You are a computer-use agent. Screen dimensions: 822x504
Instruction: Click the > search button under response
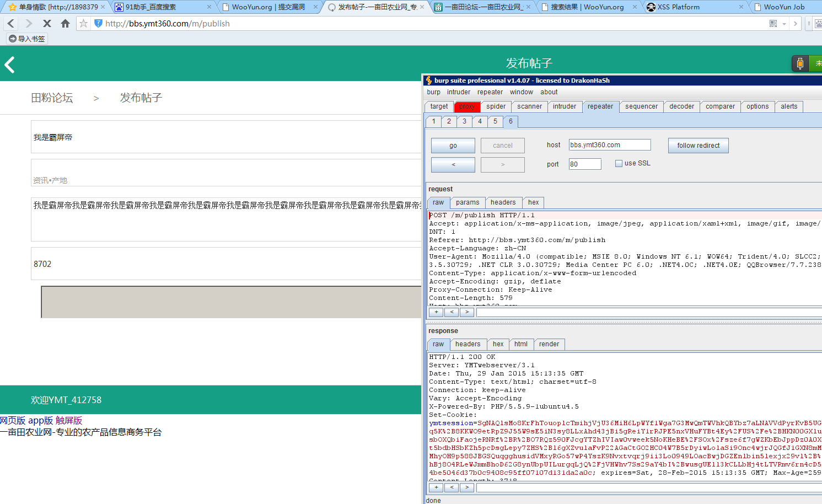coord(467,487)
